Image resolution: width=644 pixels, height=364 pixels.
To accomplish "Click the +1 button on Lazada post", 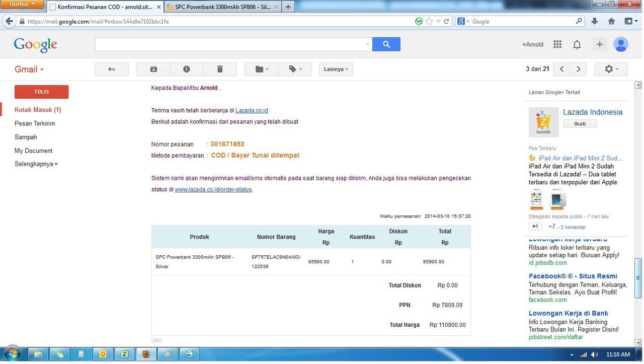I will click(x=535, y=227).
